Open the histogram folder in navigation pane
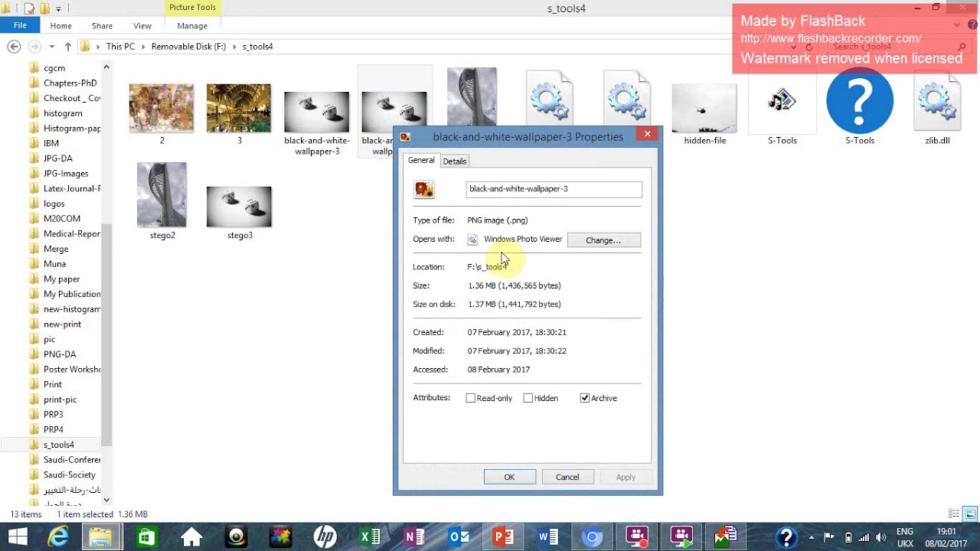Viewport: 980px width, 551px height. point(63,113)
